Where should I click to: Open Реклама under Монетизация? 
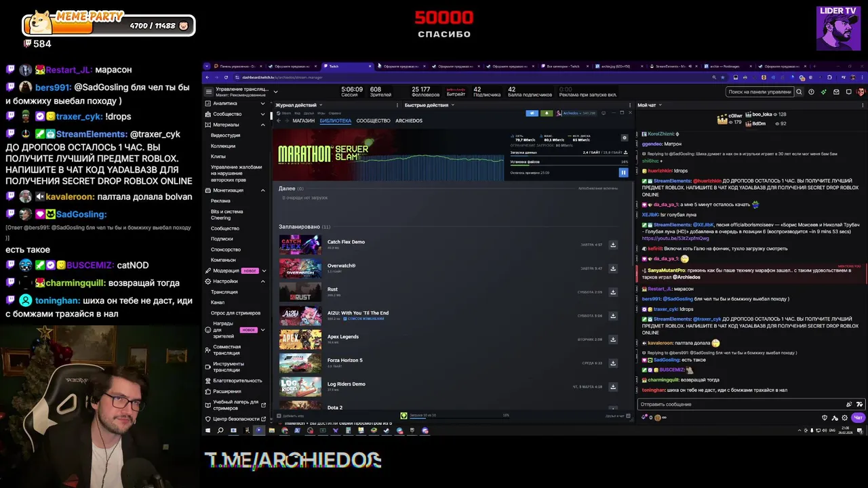[x=220, y=201]
